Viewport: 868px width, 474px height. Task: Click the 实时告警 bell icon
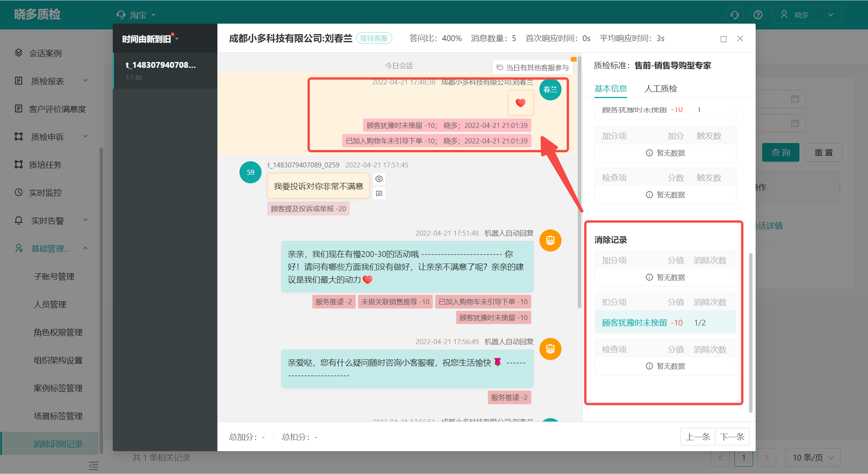[x=18, y=220]
